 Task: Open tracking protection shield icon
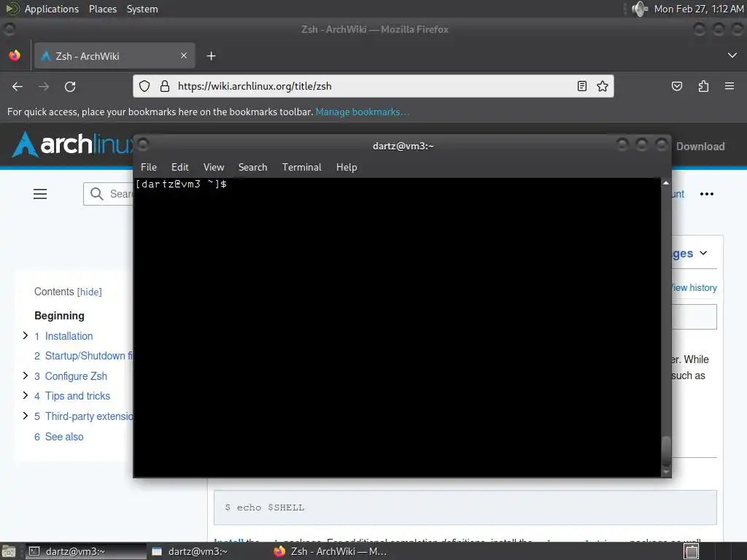(144, 86)
